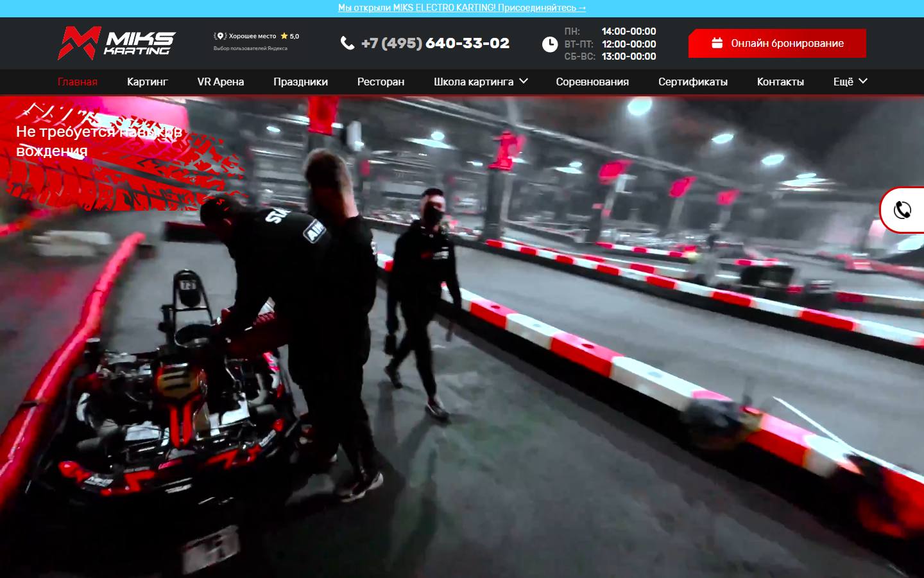Image resolution: width=924 pixels, height=578 pixels.
Task: Go to the Главная menu item
Action: point(78,82)
